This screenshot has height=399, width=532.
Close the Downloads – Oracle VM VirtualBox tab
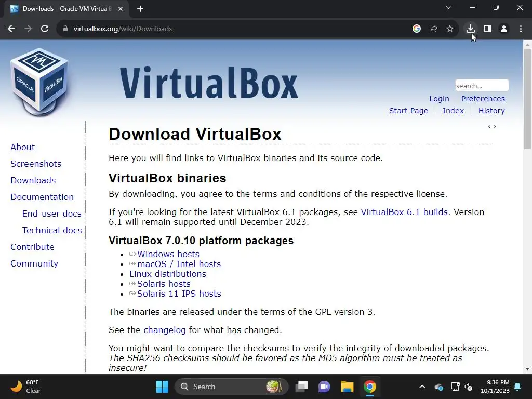point(121,9)
